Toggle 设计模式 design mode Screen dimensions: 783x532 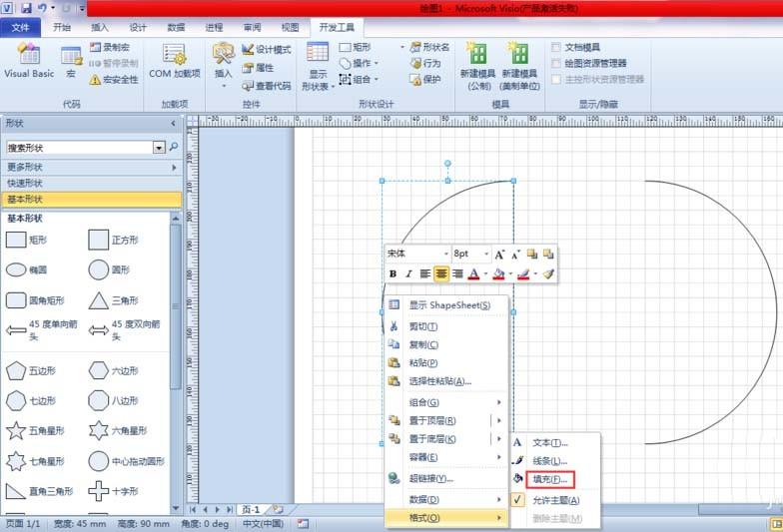coord(266,49)
